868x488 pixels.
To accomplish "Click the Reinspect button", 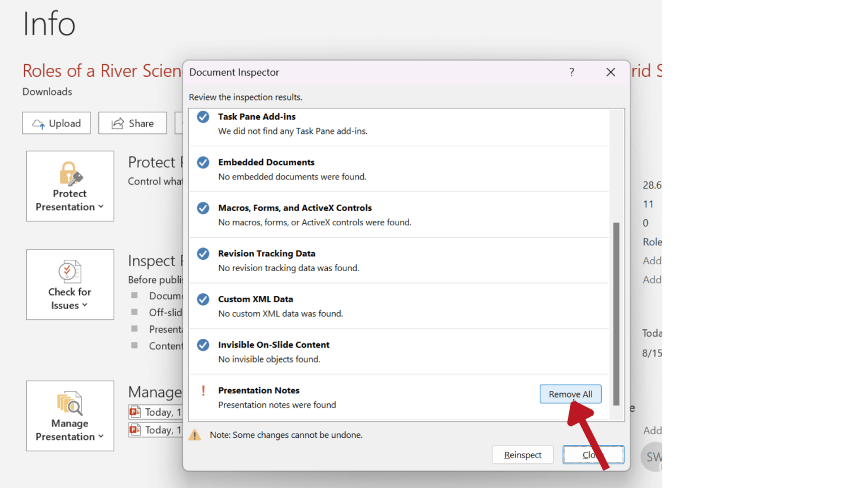I will [522, 455].
